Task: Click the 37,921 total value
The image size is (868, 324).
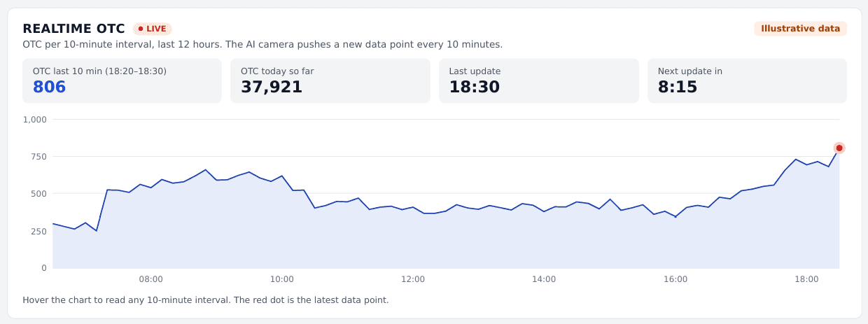Action: [272, 87]
